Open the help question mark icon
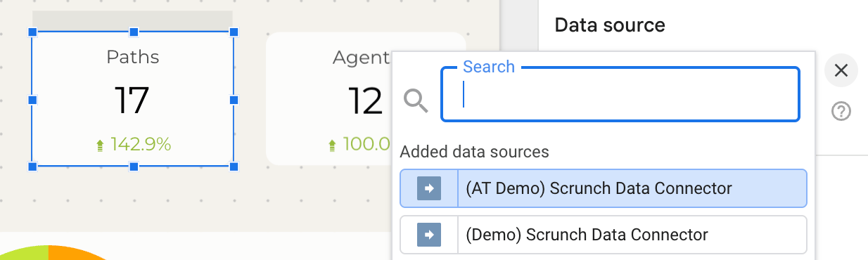The height and width of the screenshot is (260, 868). click(x=841, y=112)
